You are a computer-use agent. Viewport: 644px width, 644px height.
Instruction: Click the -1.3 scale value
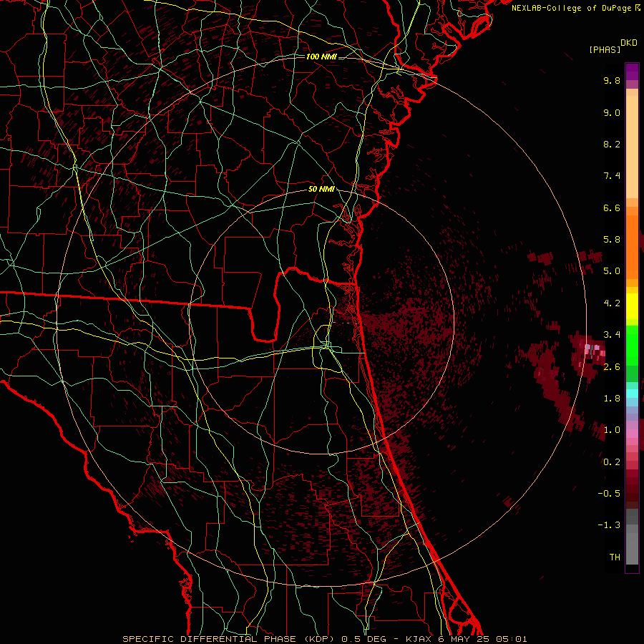coord(609,525)
